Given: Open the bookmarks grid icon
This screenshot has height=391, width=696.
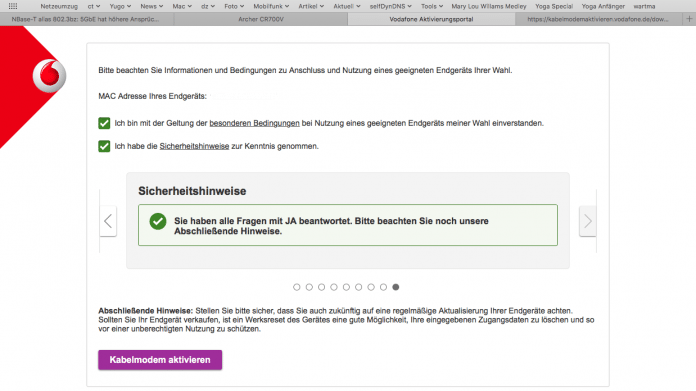Looking at the screenshot, I should pos(13,6).
